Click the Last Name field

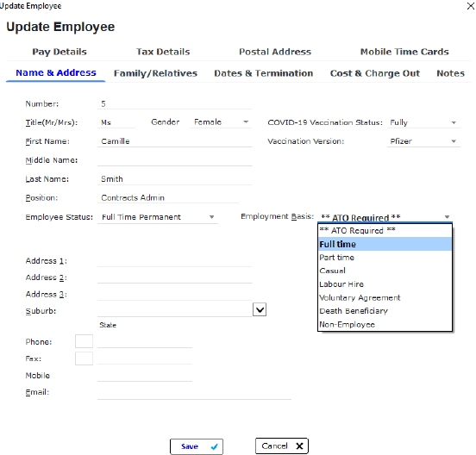tap(174, 179)
